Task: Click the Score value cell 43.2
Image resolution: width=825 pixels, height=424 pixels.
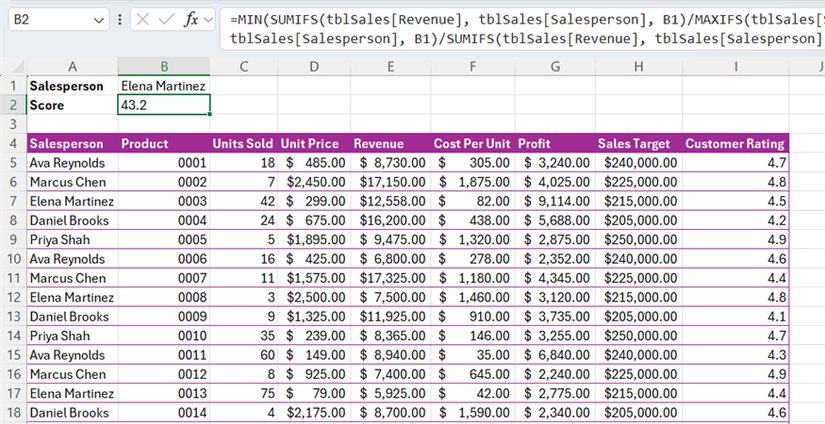Action: (164, 105)
